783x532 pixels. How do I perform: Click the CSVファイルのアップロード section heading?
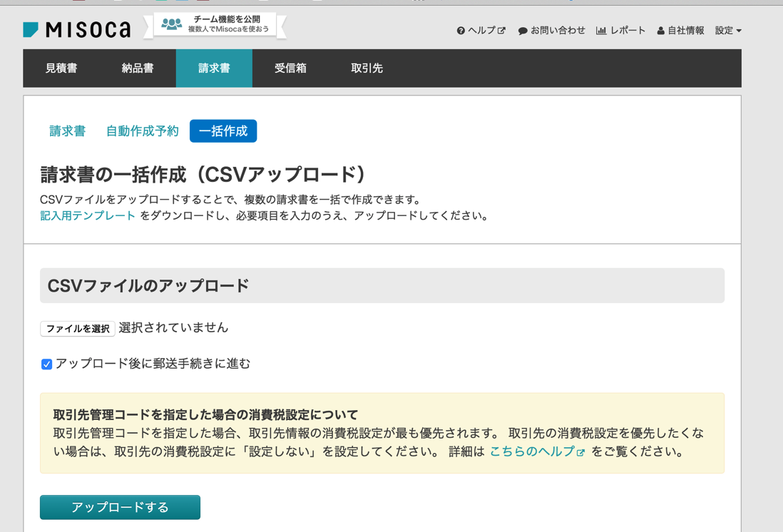148,286
